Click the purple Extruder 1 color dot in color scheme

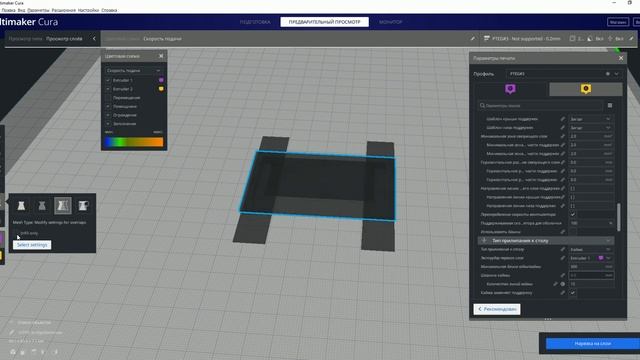coord(161,80)
